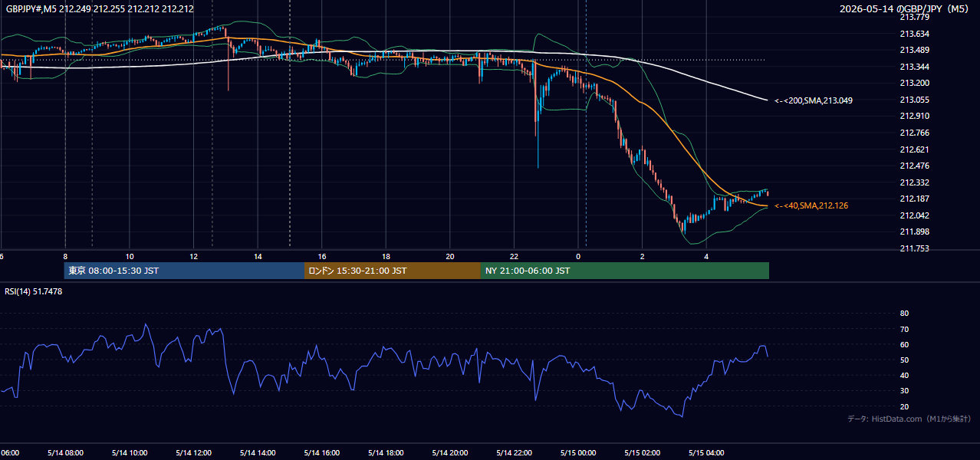This screenshot has width=980, height=460.
Task: Click price axis label 212.910
Action: point(914,116)
